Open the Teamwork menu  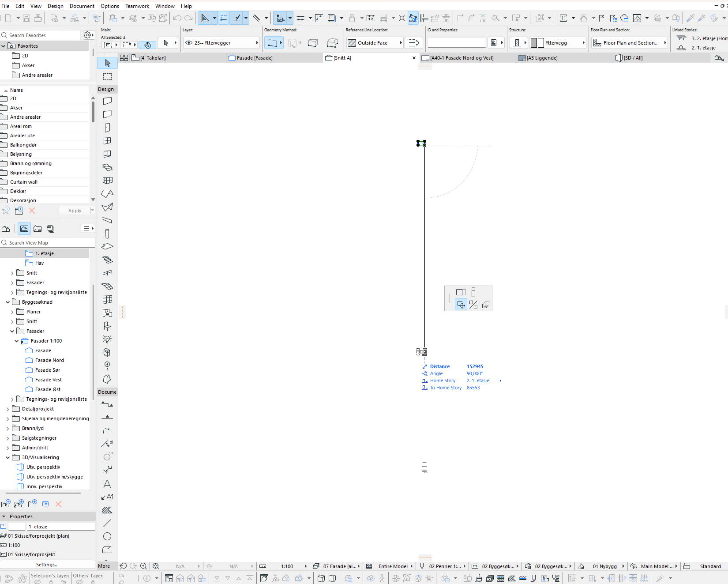[137, 6]
